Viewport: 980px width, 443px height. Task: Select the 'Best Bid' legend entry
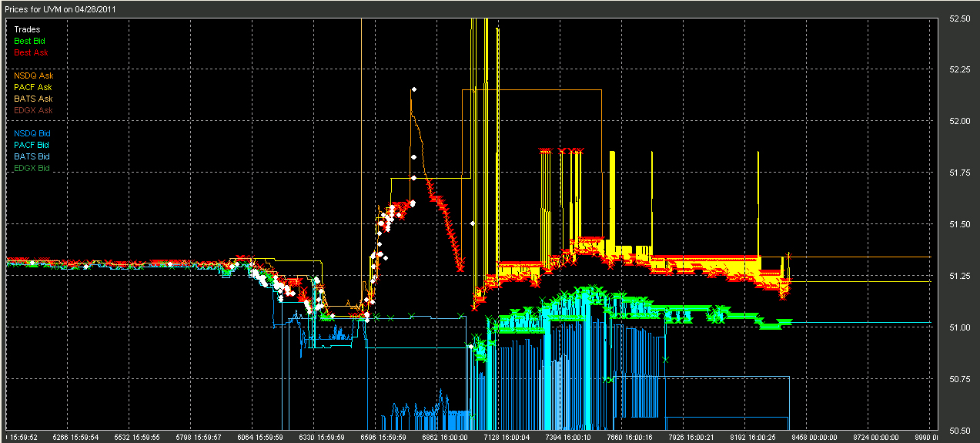(x=29, y=41)
